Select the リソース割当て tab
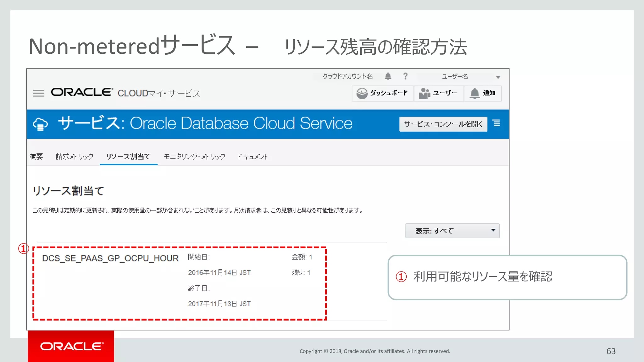 (128, 156)
